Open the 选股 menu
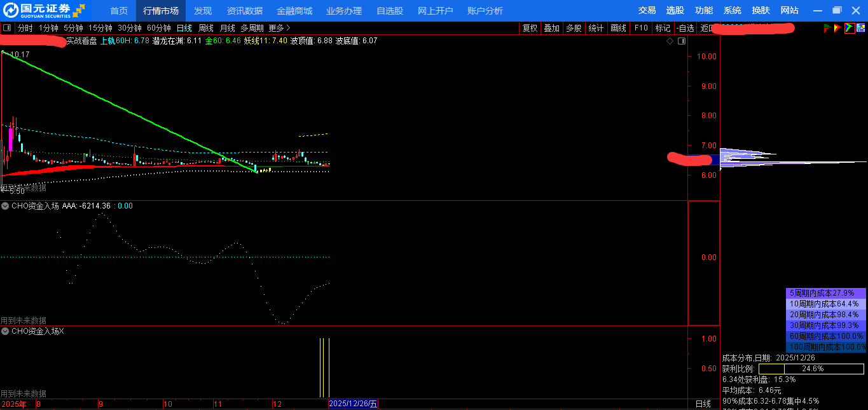Image resolution: width=868 pixels, height=410 pixels. pyautogui.click(x=675, y=10)
